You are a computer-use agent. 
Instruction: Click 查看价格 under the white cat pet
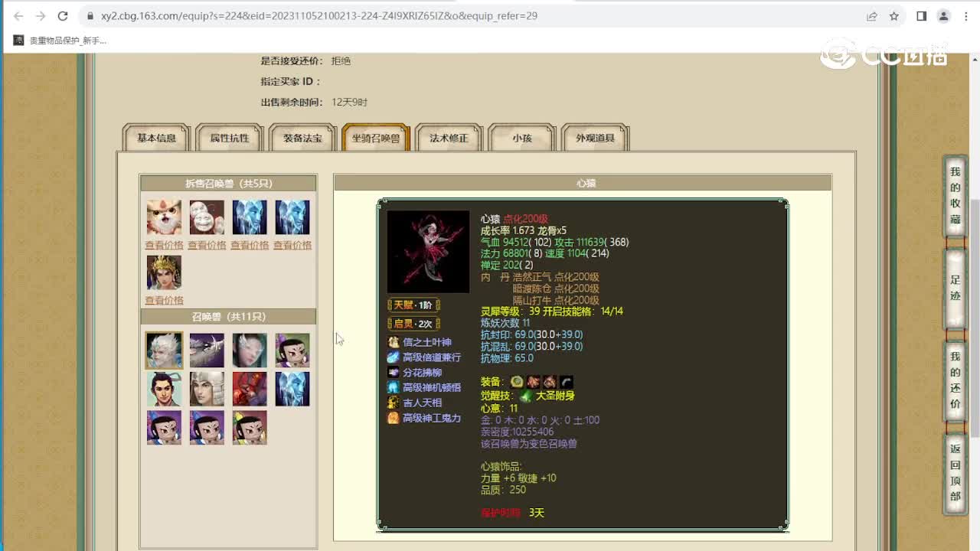(x=164, y=246)
